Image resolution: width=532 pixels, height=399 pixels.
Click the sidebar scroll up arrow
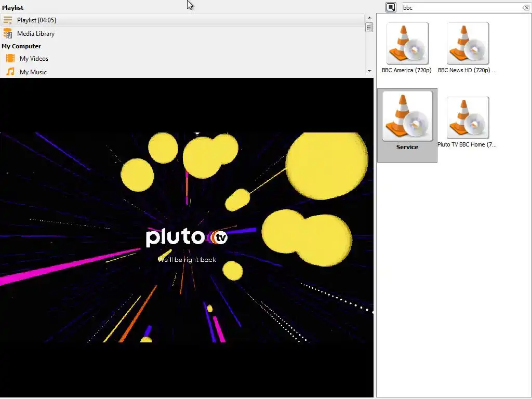pos(369,18)
